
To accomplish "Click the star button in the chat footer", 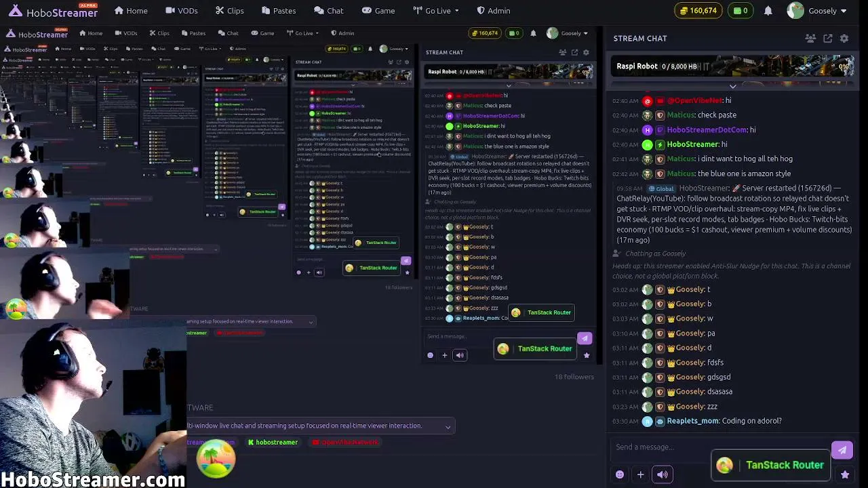I will tap(845, 475).
